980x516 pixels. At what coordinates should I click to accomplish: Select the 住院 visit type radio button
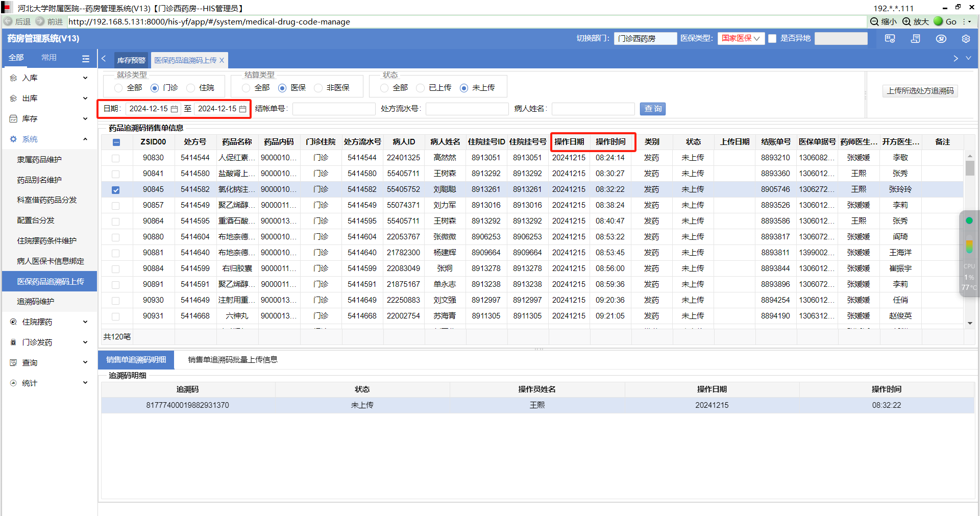pos(191,88)
